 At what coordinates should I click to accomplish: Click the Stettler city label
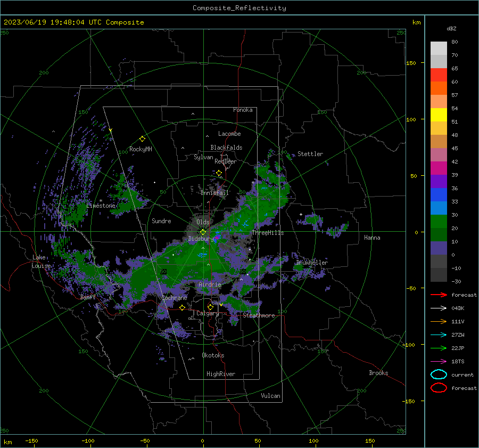310,154
